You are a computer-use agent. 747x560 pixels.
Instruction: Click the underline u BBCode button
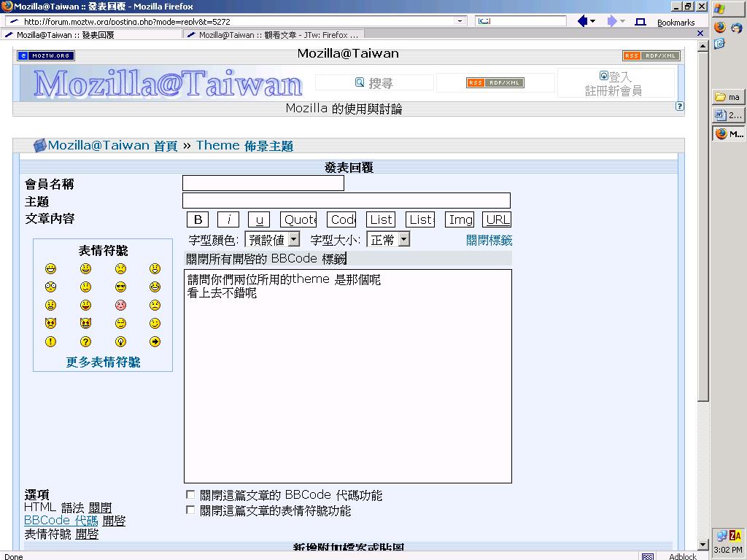click(x=259, y=219)
